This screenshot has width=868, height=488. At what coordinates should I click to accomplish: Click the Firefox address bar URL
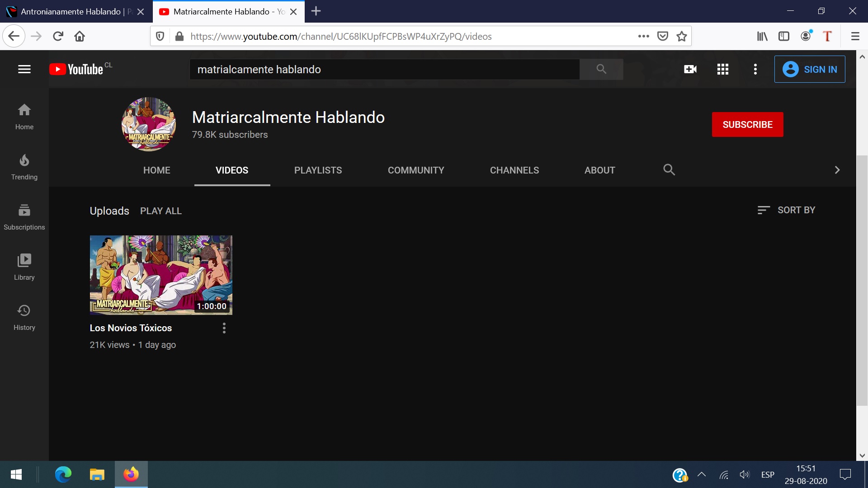click(x=341, y=36)
